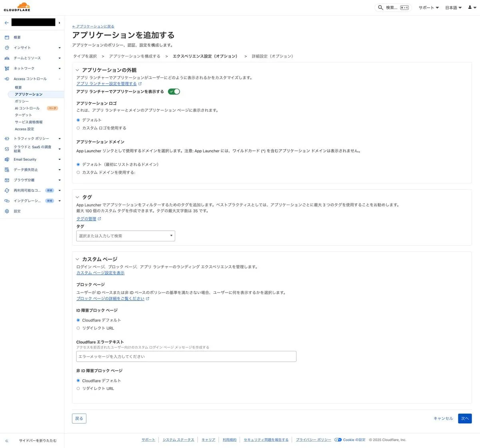Select リダイレクト URL under ID 障害ブロック ページ
This screenshot has height=448, width=480.
tap(78, 328)
